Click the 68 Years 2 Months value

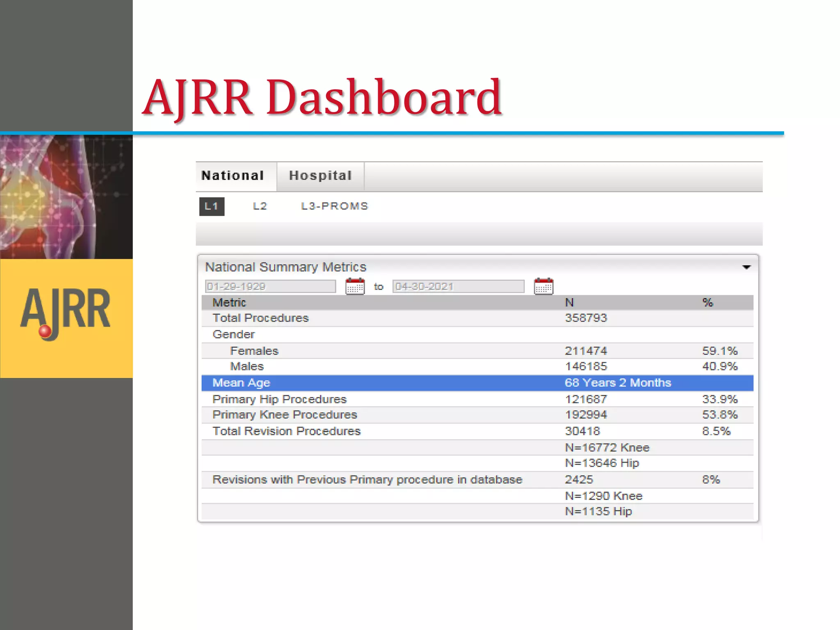618,383
